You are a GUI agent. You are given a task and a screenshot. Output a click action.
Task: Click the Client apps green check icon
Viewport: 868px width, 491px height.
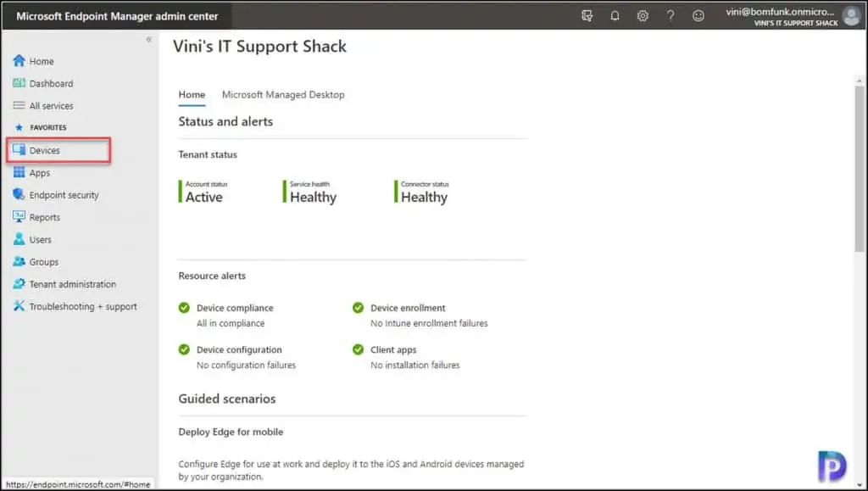[359, 349]
